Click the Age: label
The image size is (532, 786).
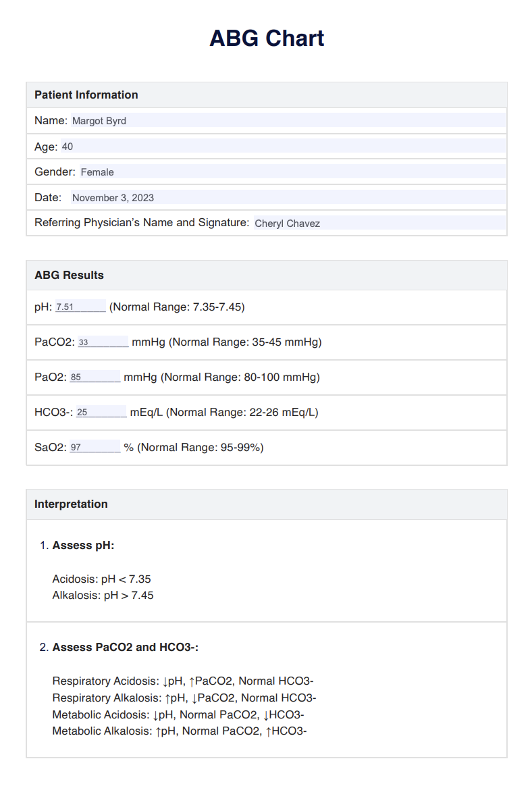point(46,147)
